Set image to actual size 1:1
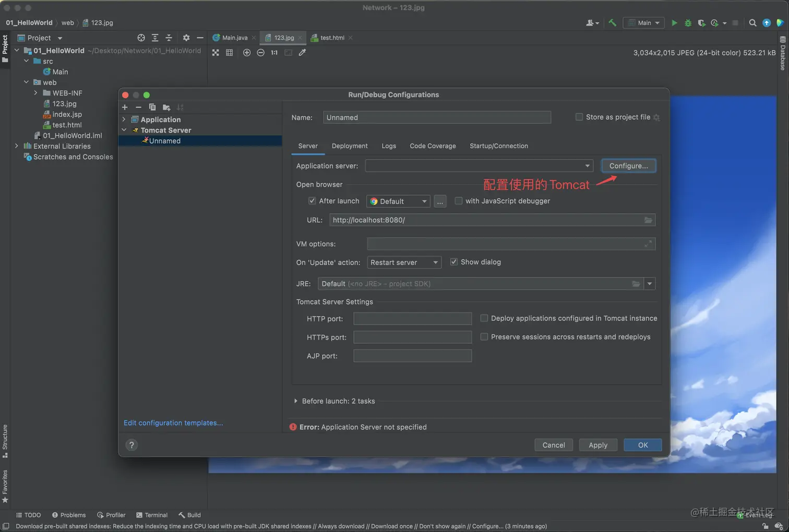789x532 pixels. (274, 53)
